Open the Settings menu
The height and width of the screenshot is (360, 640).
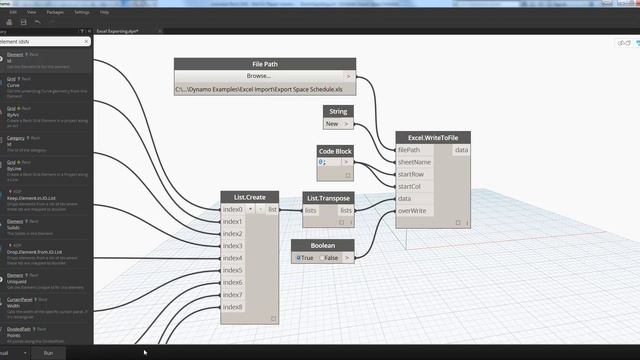82,12
